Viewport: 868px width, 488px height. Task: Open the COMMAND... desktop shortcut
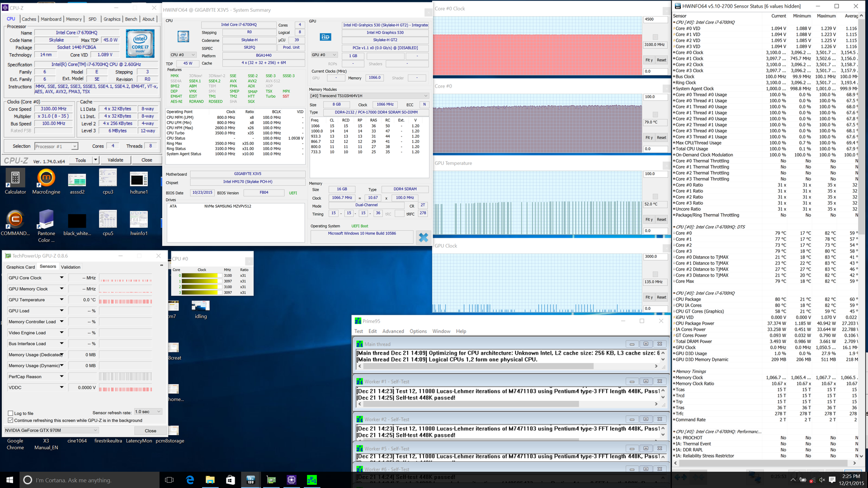pyautogui.click(x=15, y=224)
